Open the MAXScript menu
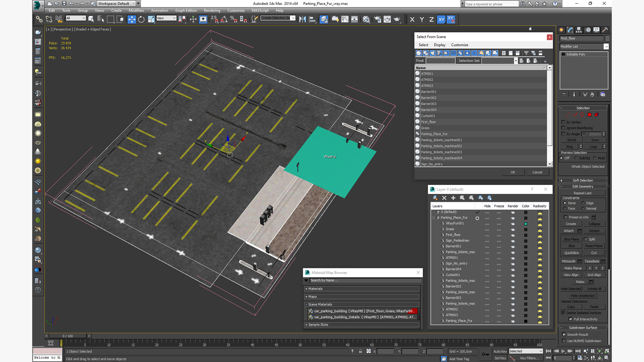The width and height of the screenshot is (644, 362). (260, 10)
